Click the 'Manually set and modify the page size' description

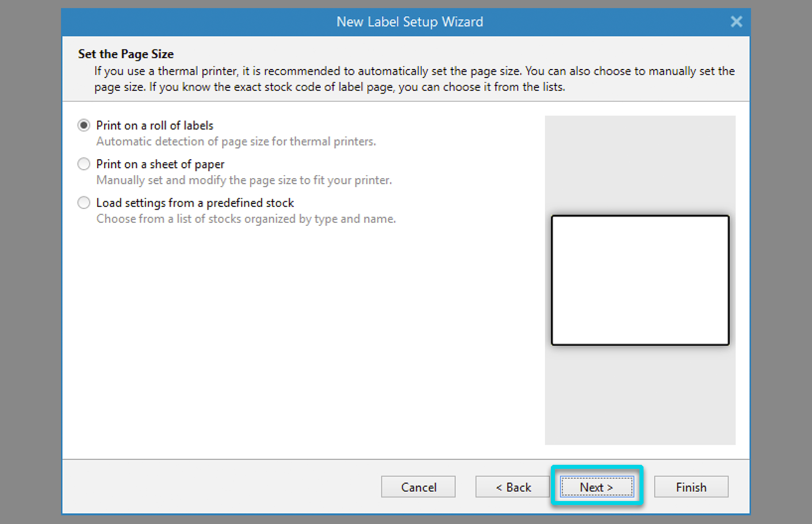pos(244,180)
